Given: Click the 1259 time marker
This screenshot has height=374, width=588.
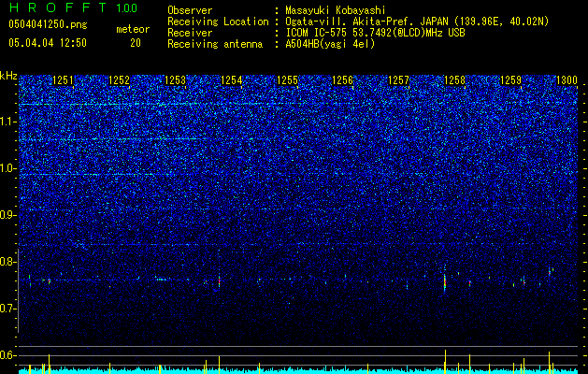Looking at the screenshot, I should pos(510,80).
